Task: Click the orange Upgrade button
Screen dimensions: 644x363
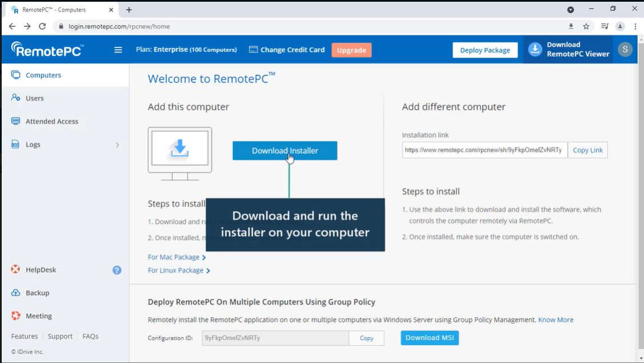Action: tap(351, 50)
